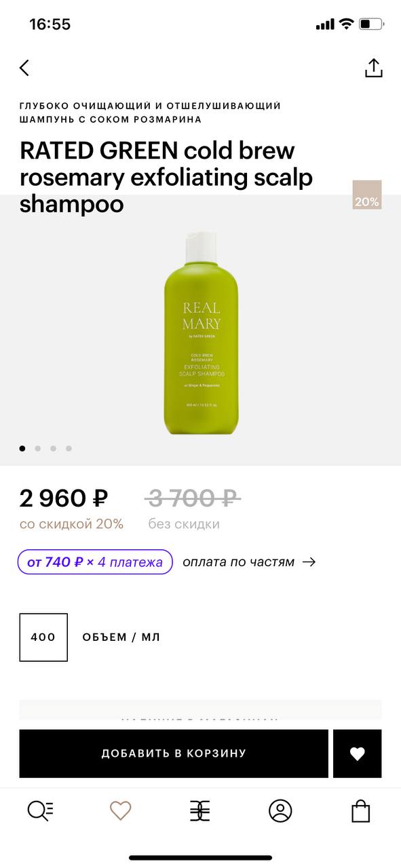Expand the partially hidden availability section
The image size is (401, 868).
point(200,710)
